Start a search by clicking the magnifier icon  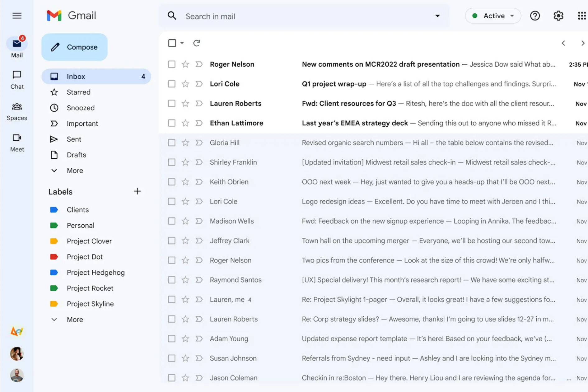pos(172,16)
